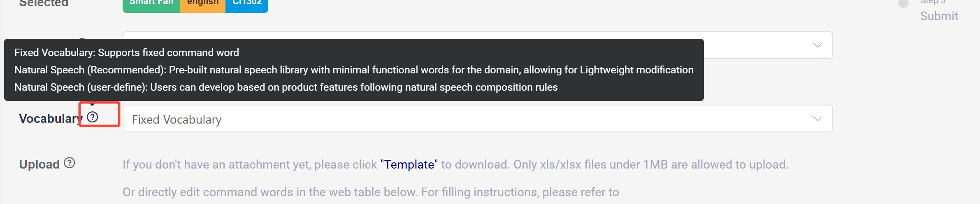
Task: Click the Step 3 circle indicator
Action: point(903,4)
